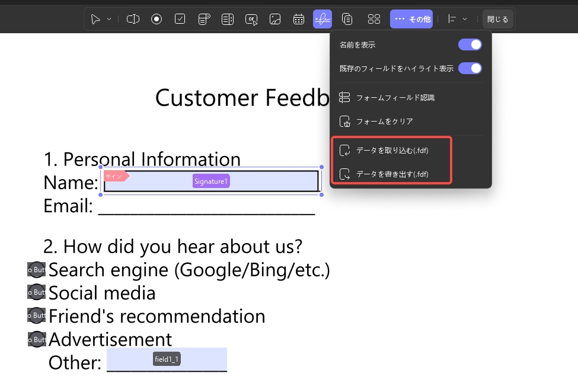Screen dimensions: 578x392
Task: Select the Advertisement radio button
Action: pos(37,339)
